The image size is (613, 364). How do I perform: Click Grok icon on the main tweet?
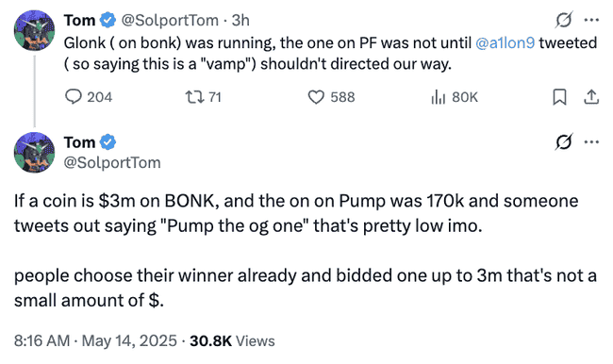click(x=564, y=141)
